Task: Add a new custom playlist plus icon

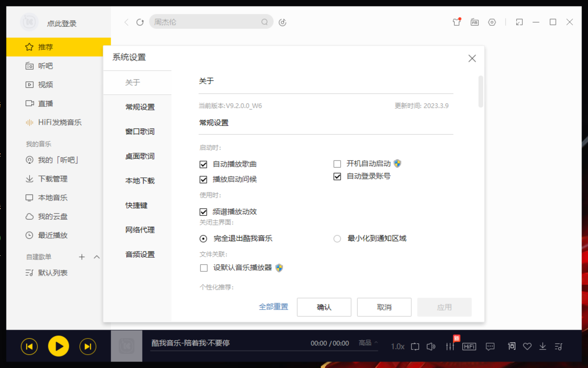Action: coord(82,257)
